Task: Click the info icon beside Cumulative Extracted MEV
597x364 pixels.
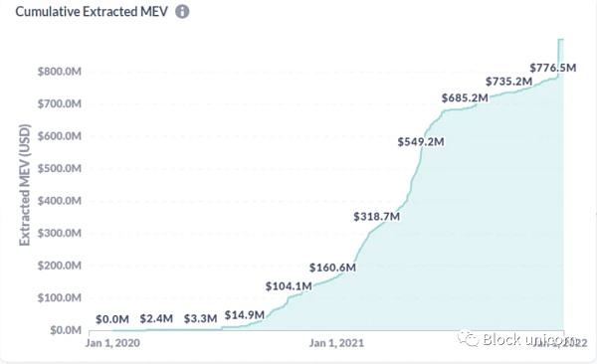Action: click(182, 11)
